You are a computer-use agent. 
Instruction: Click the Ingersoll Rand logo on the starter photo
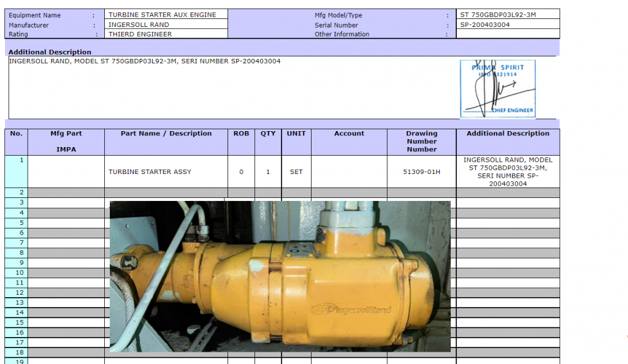point(350,309)
